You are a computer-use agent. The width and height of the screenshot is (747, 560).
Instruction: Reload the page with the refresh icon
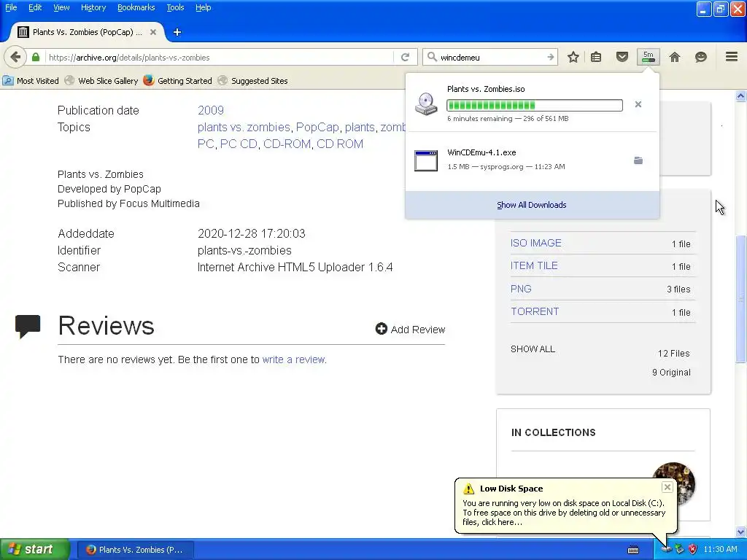pyautogui.click(x=405, y=57)
